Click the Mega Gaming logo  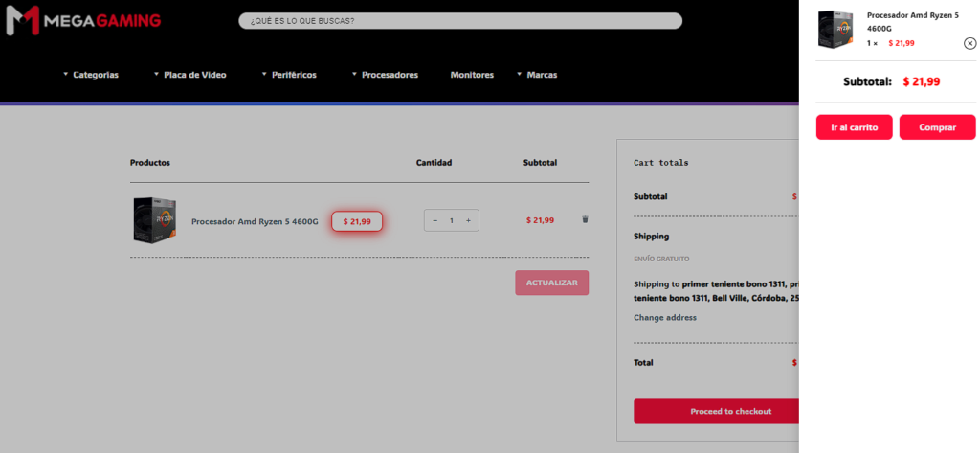point(84,21)
